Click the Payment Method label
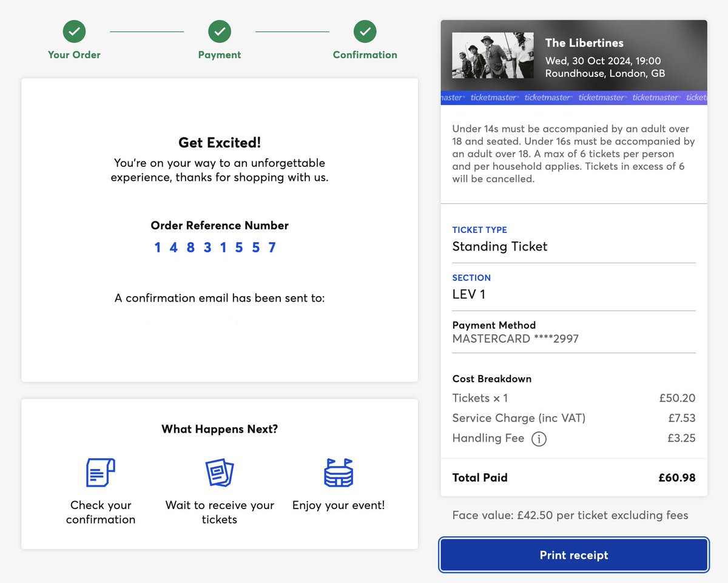This screenshot has height=583, width=728. [494, 325]
